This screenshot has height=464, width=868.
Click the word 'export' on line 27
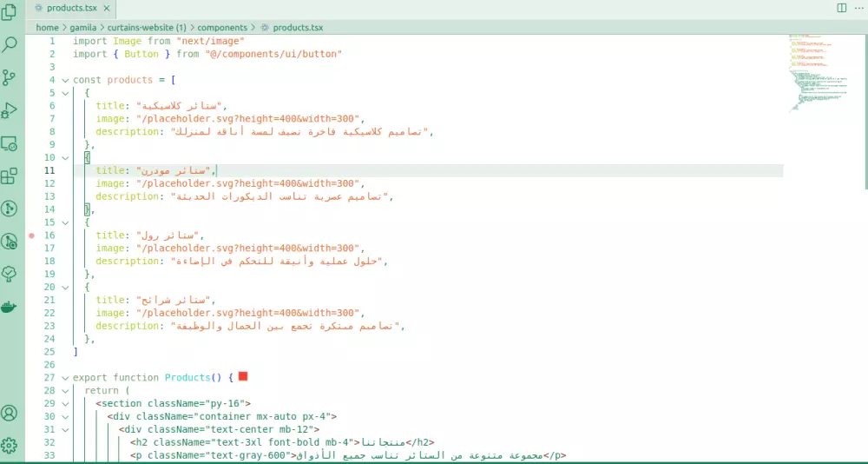(89, 378)
